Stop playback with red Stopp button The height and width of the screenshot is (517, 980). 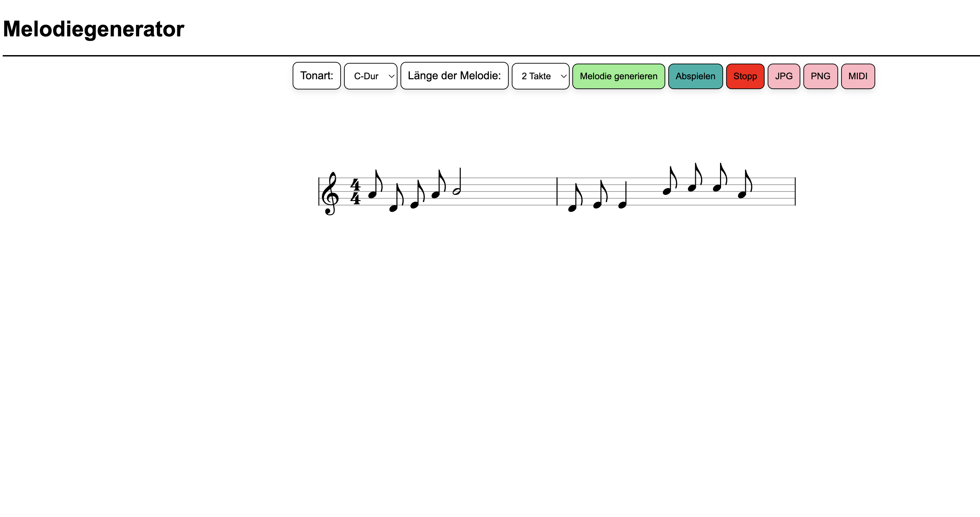point(745,76)
